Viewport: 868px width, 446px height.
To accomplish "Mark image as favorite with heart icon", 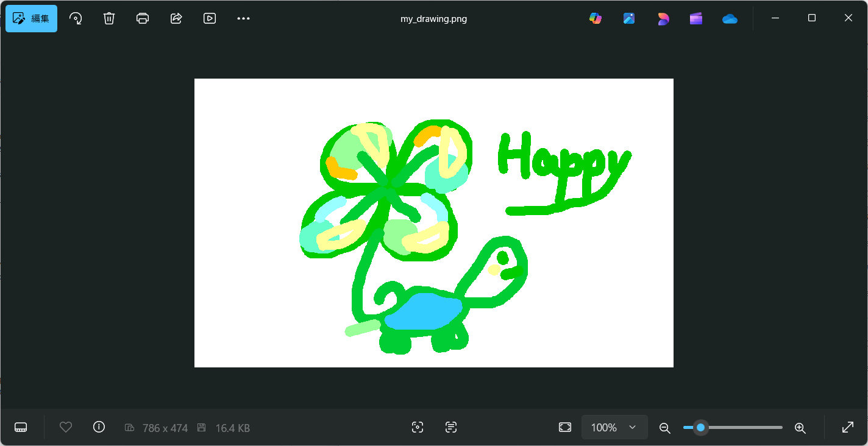I will click(66, 427).
